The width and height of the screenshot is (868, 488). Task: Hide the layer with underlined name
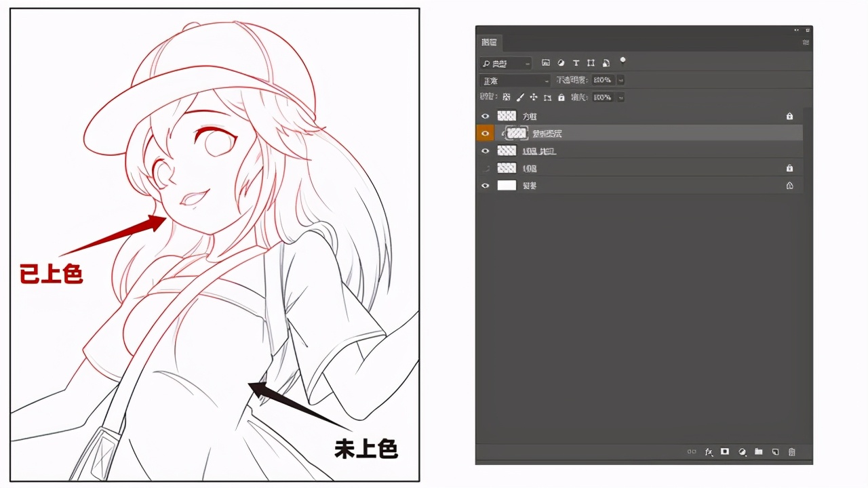click(x=485, y=151)
